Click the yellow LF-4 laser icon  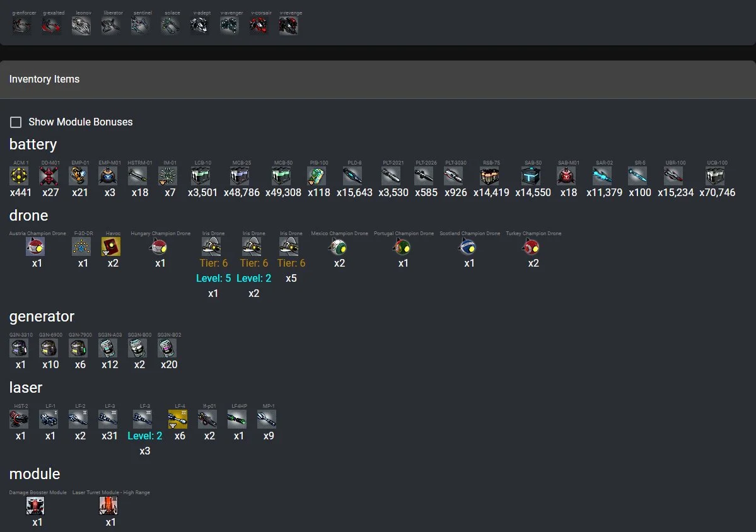click(x=178, y=419)
